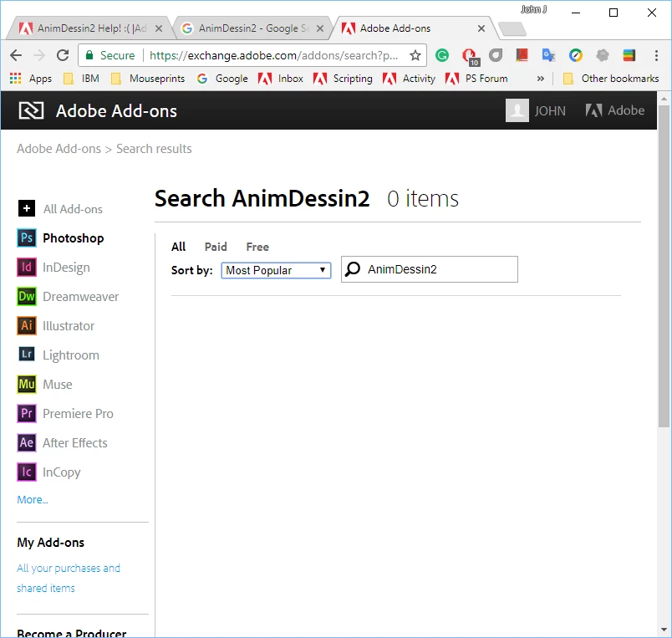Click the scrollbar down arrow
This screenshot has height=638, width=672.
pos(664,630)
